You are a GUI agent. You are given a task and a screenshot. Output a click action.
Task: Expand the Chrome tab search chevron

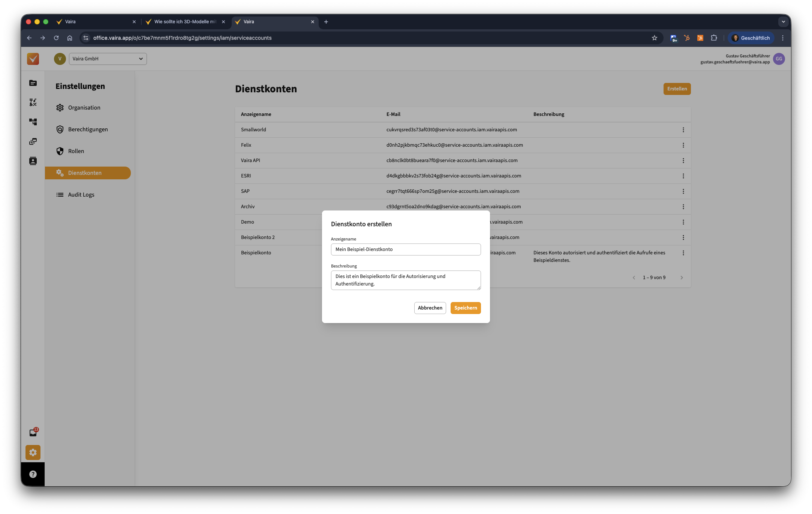pyautogui.click(x=783, y=22)
